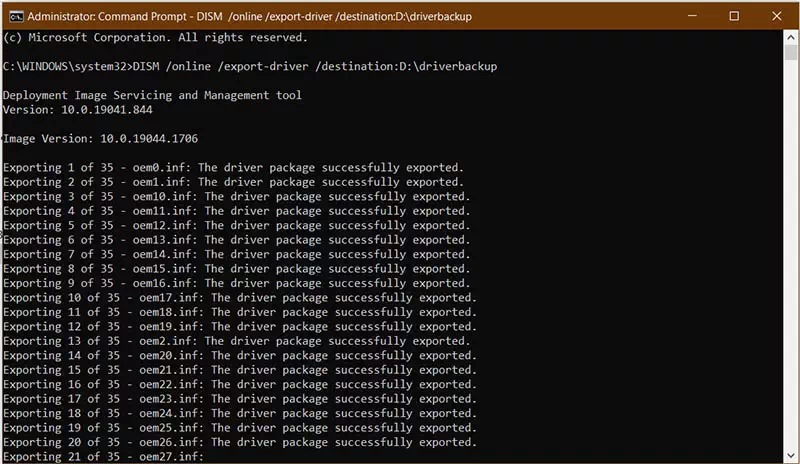Open the Command Prompt system menu icon
800x464 pixels.
[x=12, y=16]
